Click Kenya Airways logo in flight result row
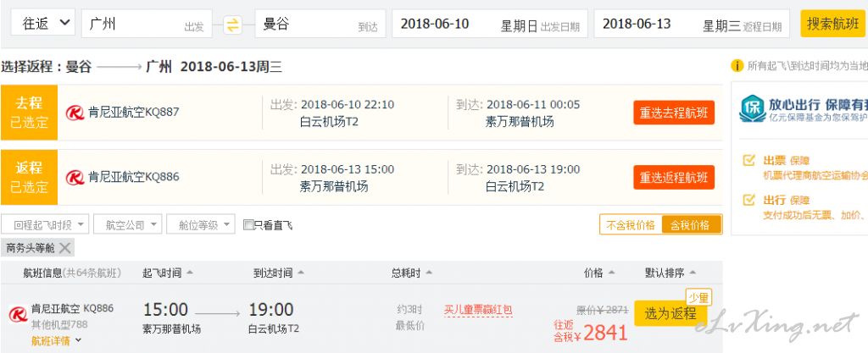The height and width of the screenshot is (353, 868). point(19,314)
